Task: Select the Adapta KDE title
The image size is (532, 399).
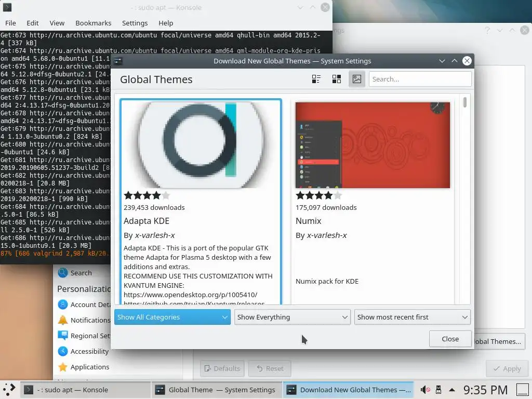Action: 146,221
